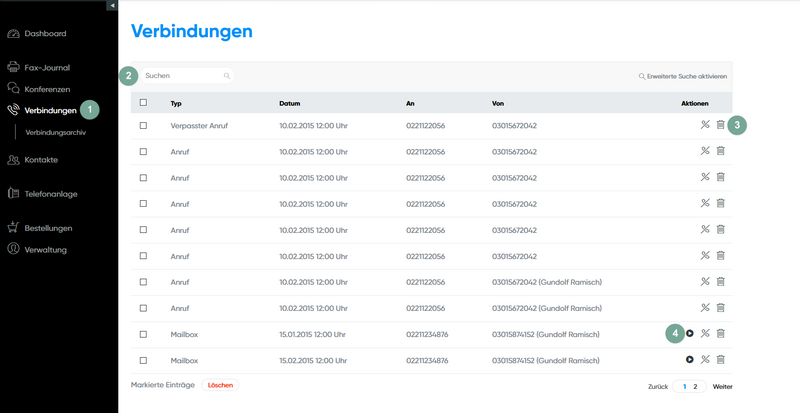Click trash icon in the last Mailbox row
This screenshot has height=413, width=800.
[720, 359]
